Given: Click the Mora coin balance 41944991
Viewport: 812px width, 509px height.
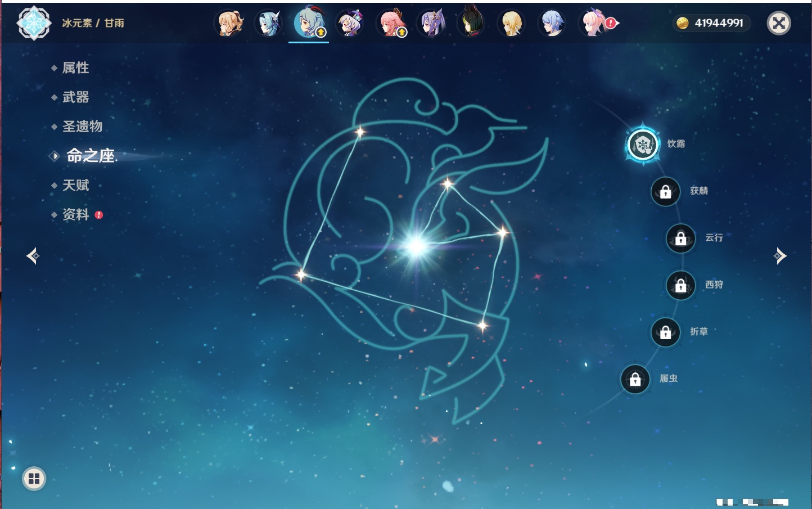Looking at the screenshot, I should [x=711, y=23].
